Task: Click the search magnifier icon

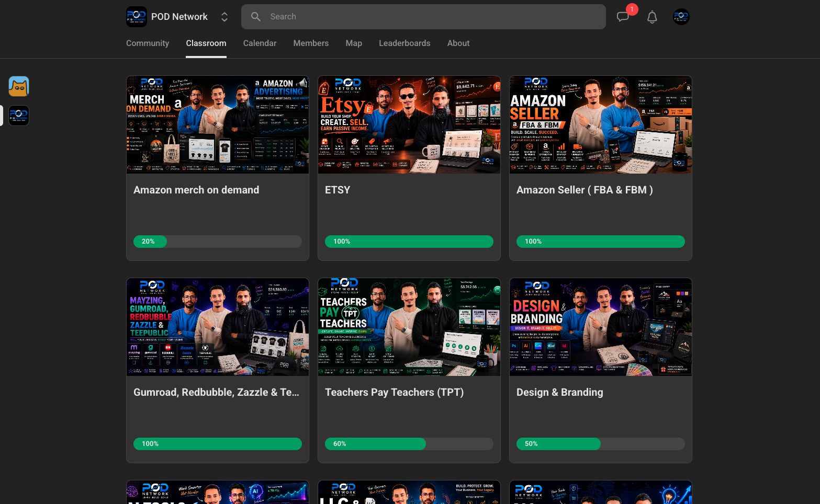Action: (256, 17)
